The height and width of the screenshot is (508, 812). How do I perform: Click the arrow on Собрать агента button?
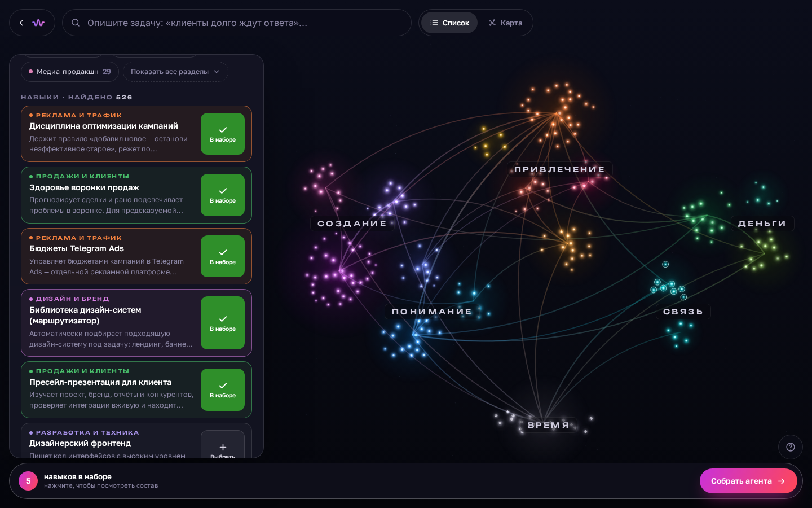tap(782, 481)
